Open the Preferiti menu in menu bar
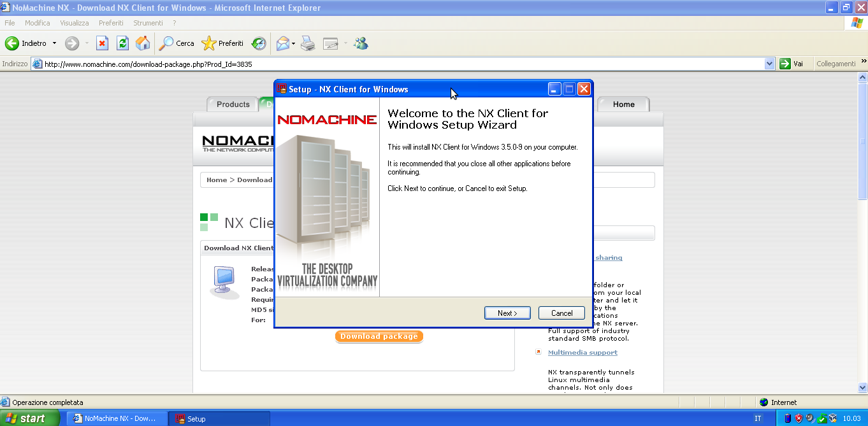 click(x=111, y=23)
